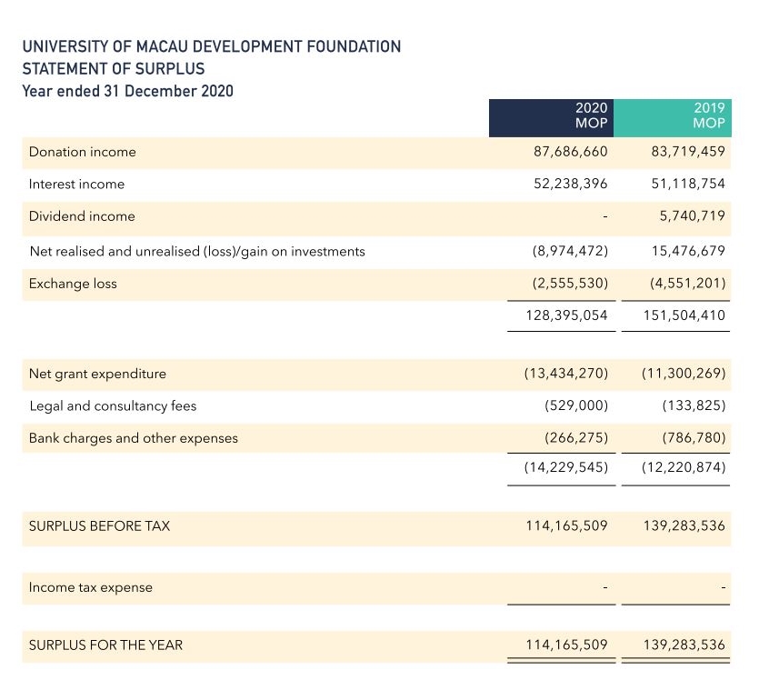Click donation income value 87,686,660

click(x=570, y=152)
